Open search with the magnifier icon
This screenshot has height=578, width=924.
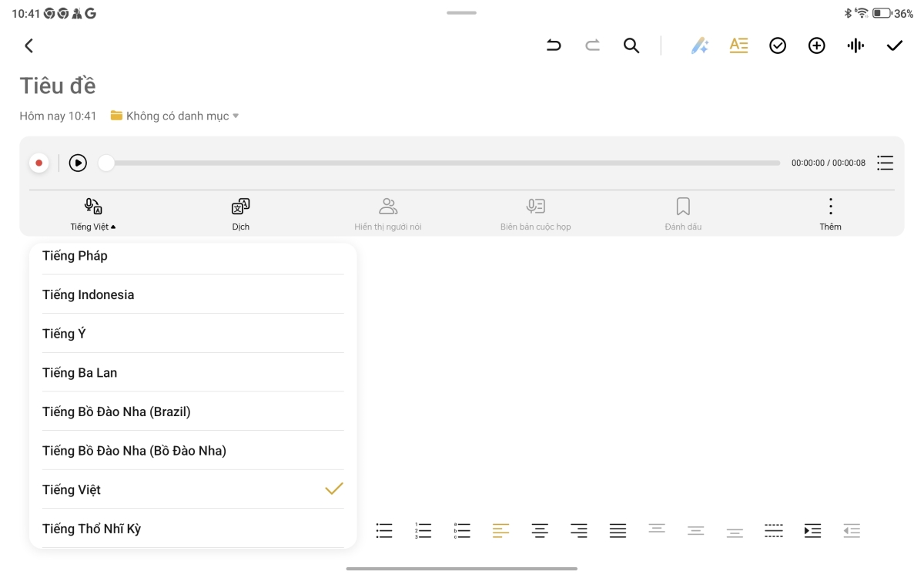coord(631,46)
